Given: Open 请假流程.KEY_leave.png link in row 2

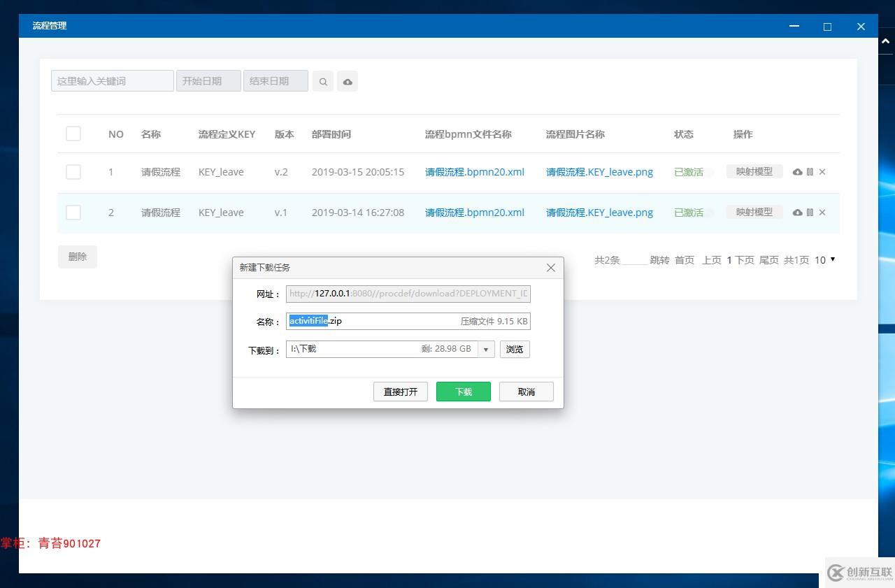Looking at the screenshot, I should (599, 213).
